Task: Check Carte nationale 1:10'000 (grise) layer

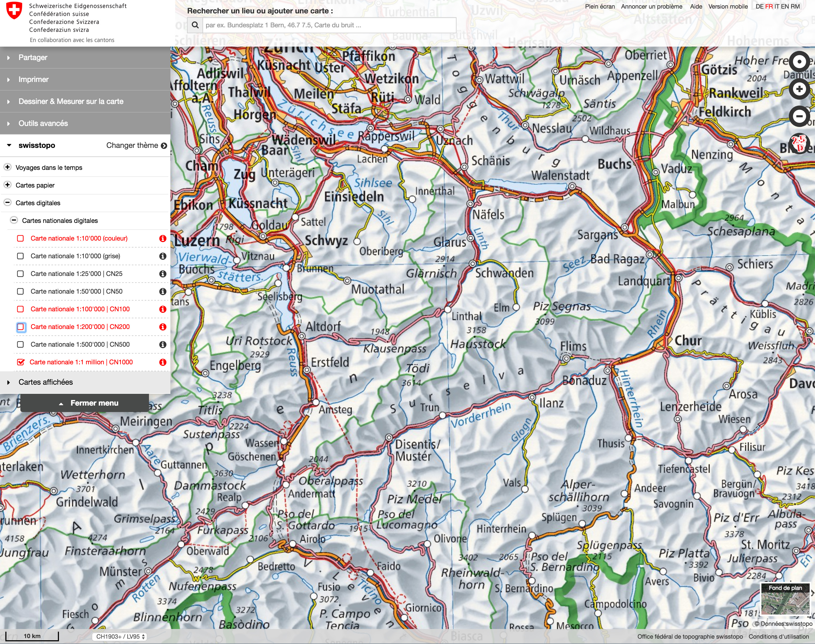Action: pos(21,256)
